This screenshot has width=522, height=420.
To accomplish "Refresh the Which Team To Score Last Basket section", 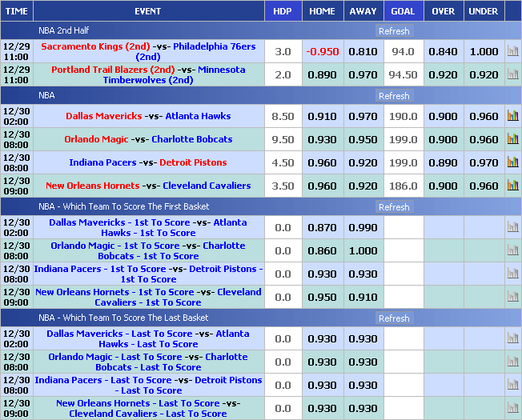I will (393, 318).
